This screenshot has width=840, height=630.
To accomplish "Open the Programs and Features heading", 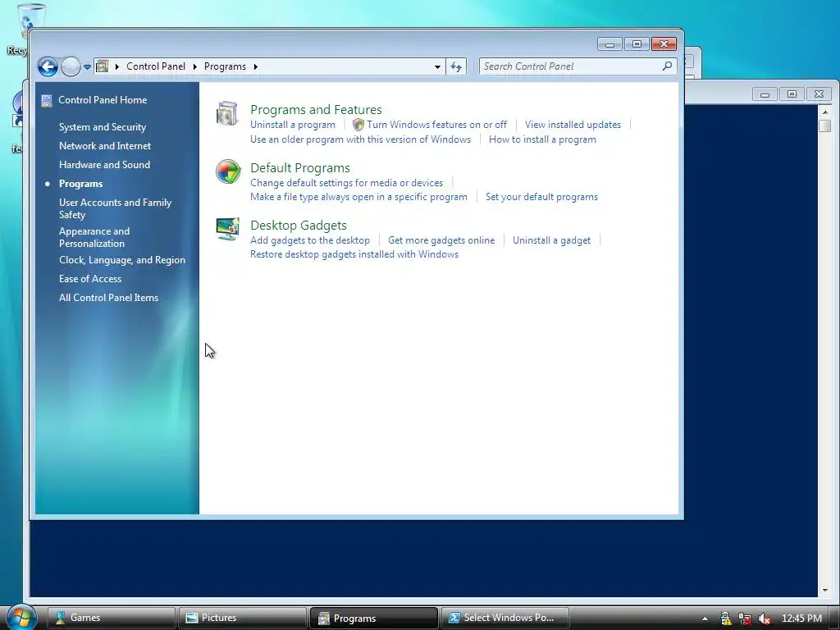I will (316, 109).
